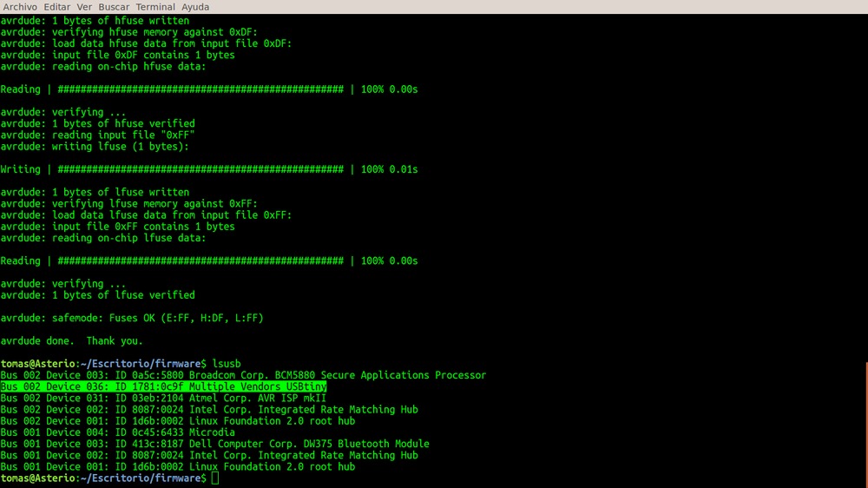868x488 pixels.
Task: Click 'Bus 002 Device 002' Intel Rate Matching Hub line
Action: pyautogui.click(x=209, y=409)
